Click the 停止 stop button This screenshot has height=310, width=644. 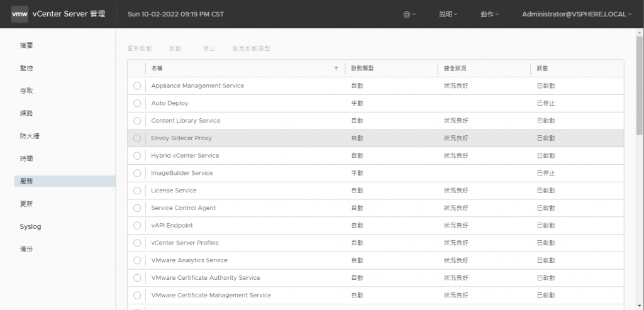coord(209,48)
